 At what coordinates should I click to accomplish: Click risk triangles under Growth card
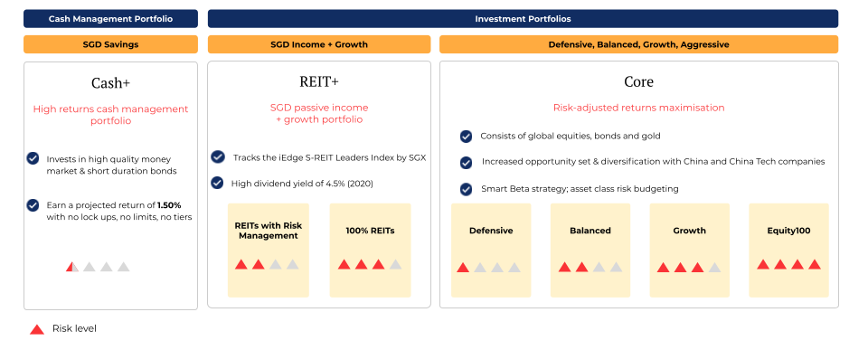point(689,268)
